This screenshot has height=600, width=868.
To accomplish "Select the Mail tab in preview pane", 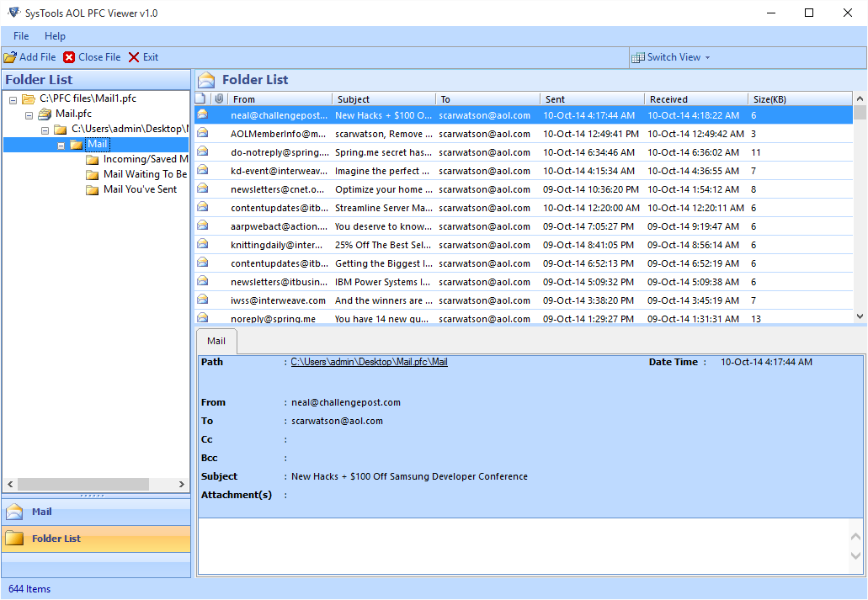I will click(x=216, y=341).
